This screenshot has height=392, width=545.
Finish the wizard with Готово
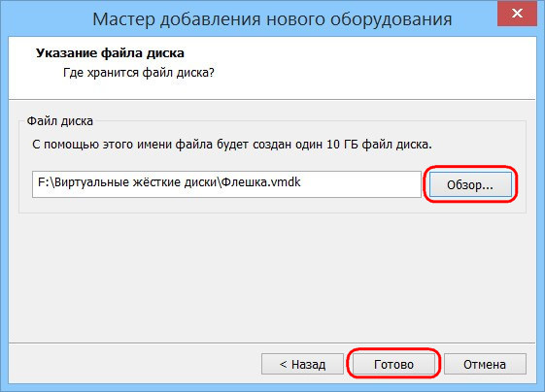(393, 364)
